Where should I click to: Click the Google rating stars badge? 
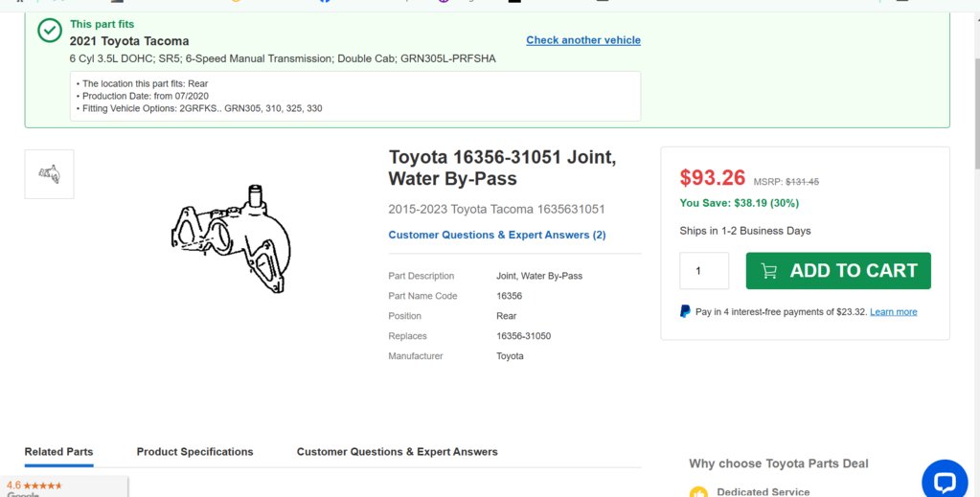point(64,487)
